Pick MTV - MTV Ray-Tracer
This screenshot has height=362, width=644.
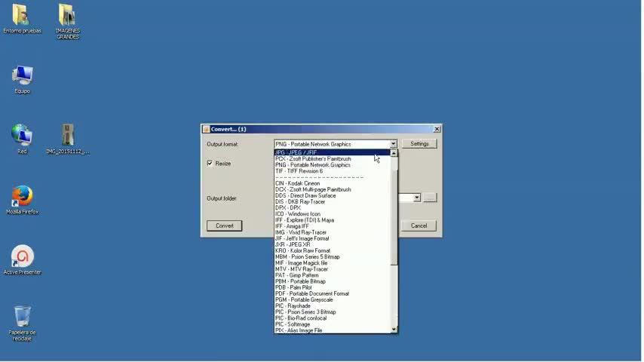[333, 269]
